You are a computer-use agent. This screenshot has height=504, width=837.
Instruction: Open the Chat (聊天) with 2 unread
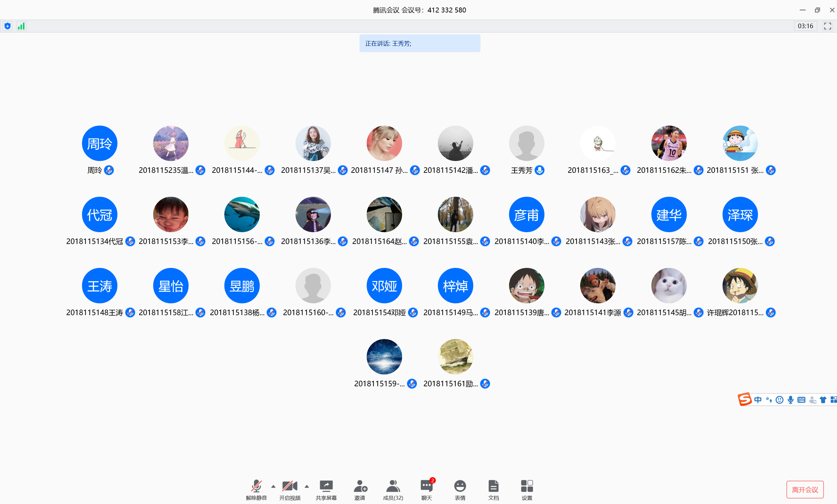pos(426,486)
